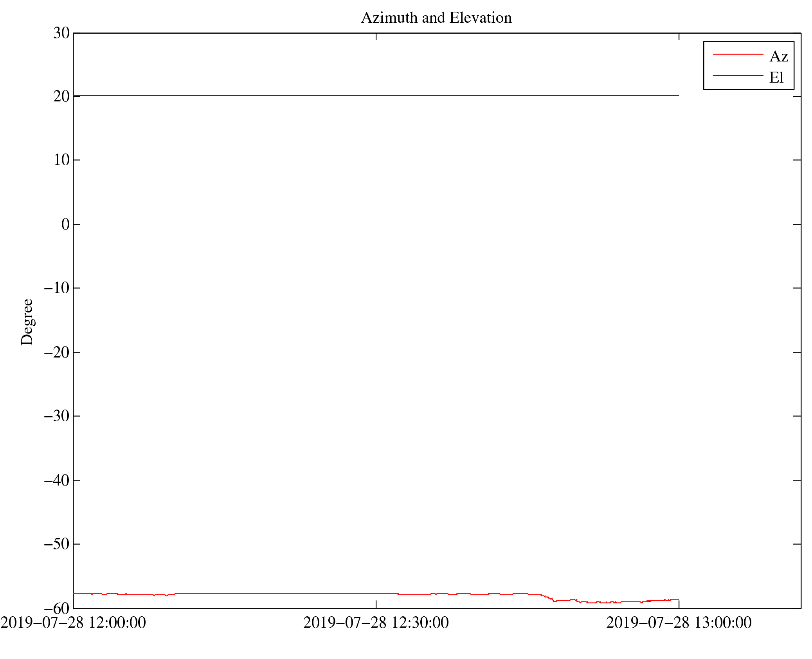This screenshot has height=659, width=812.
Task: Click the y-axis tick label −50
Action: click(57, 544)
